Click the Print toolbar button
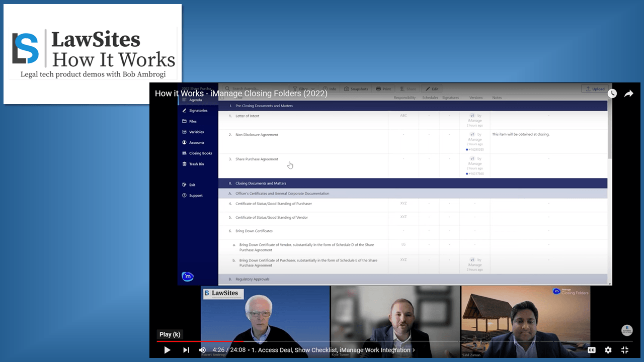 point(383,89)
